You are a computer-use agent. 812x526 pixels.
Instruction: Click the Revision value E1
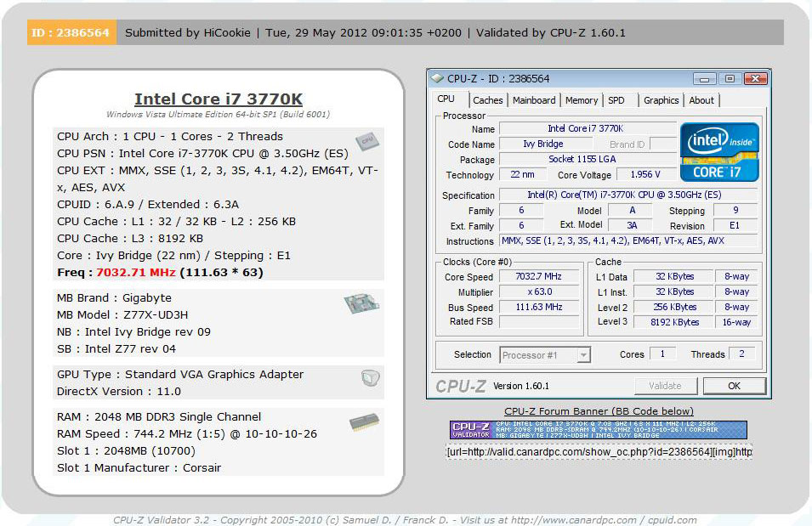735,225
